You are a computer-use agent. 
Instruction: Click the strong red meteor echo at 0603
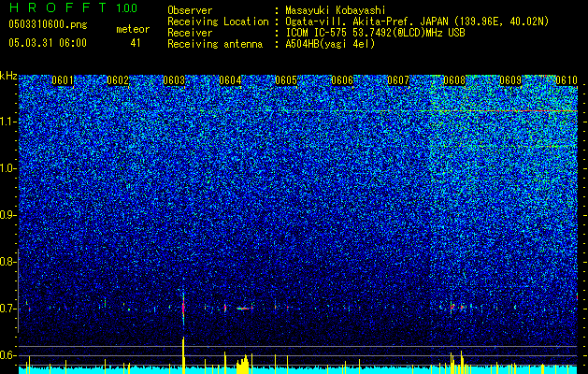point(183,308)
